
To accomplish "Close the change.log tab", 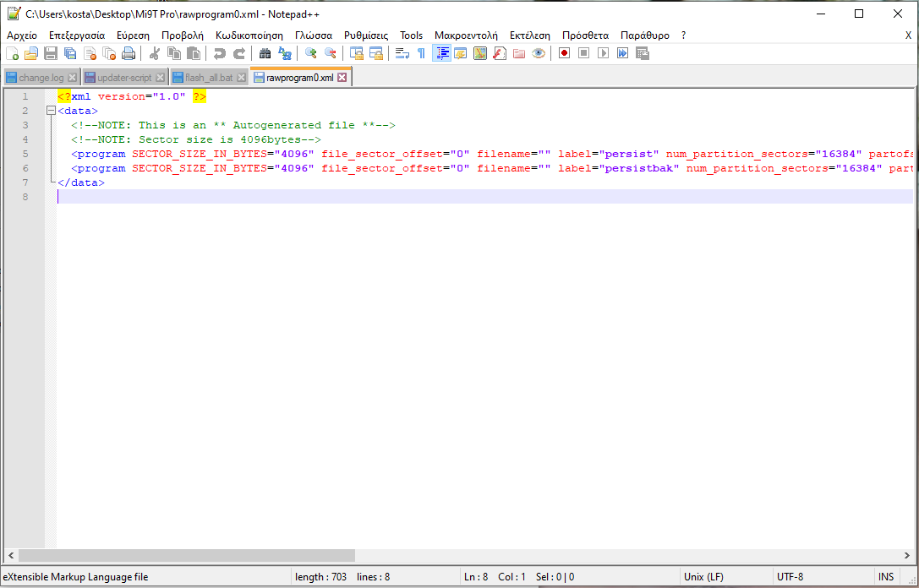I will point(72,78).
